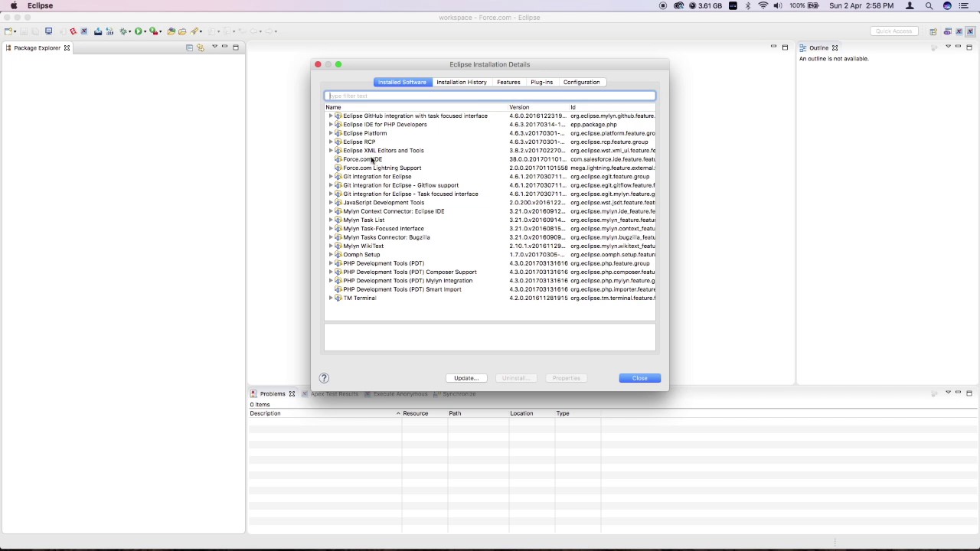The width and height of the screenshot is (980, 551).
Task: Switch to the Configuration tab
Action: [582, 82]
